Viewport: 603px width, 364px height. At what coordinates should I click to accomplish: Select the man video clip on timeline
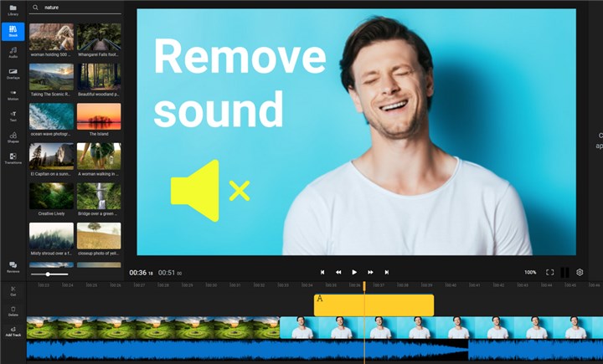pos(441,327)
